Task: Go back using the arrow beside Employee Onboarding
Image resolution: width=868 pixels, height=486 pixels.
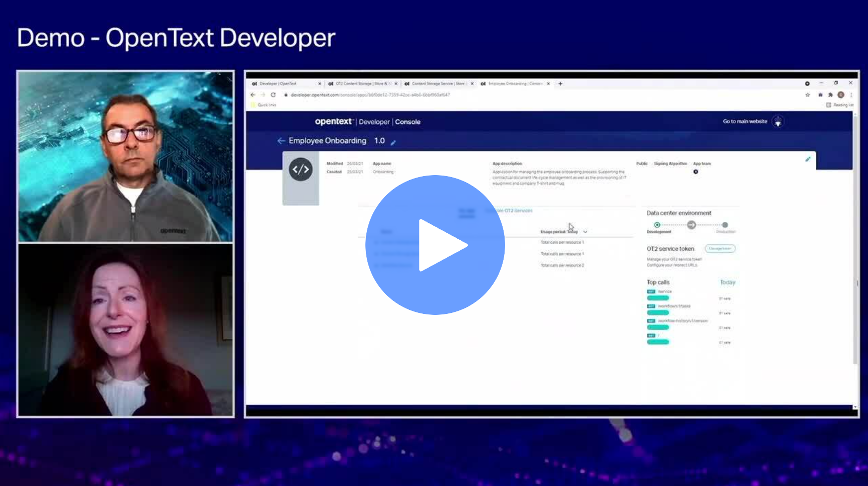Action: [281, 141]
